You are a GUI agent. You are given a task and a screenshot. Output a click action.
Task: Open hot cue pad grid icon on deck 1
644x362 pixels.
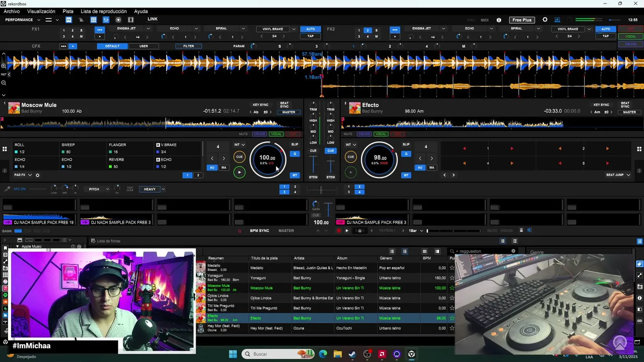click(x=5, y=149)
